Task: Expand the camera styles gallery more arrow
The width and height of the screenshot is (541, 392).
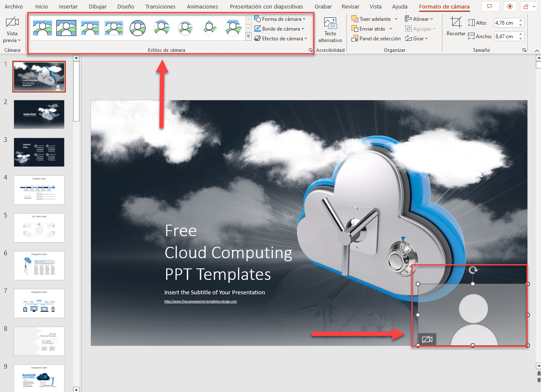Action: coord(248,37)
